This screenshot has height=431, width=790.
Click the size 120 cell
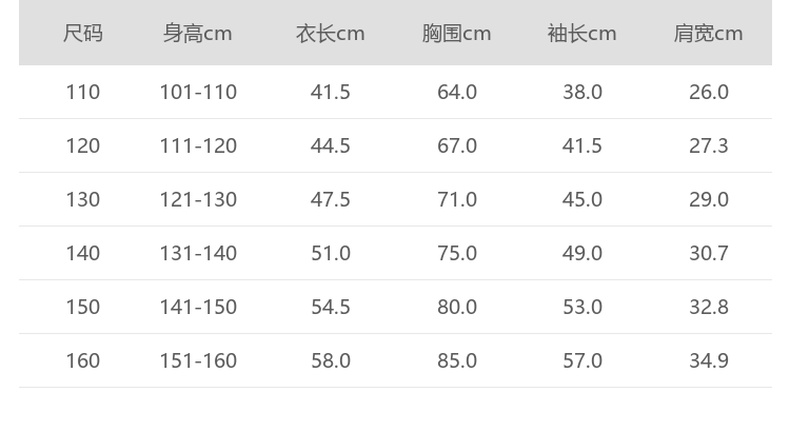83,146
